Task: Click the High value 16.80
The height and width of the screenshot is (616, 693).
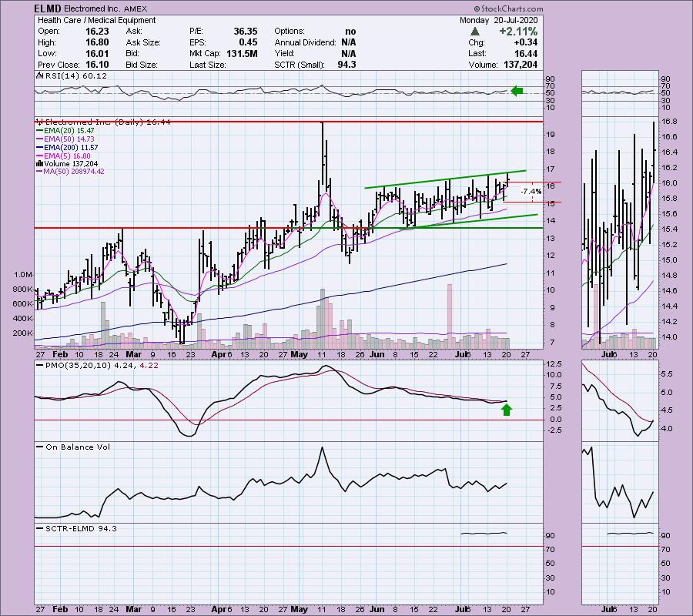Action: (x=97, y=42)
